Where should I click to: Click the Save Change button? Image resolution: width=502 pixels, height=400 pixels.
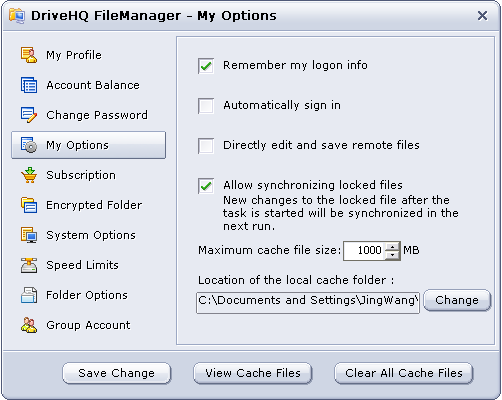click(117, 373)
